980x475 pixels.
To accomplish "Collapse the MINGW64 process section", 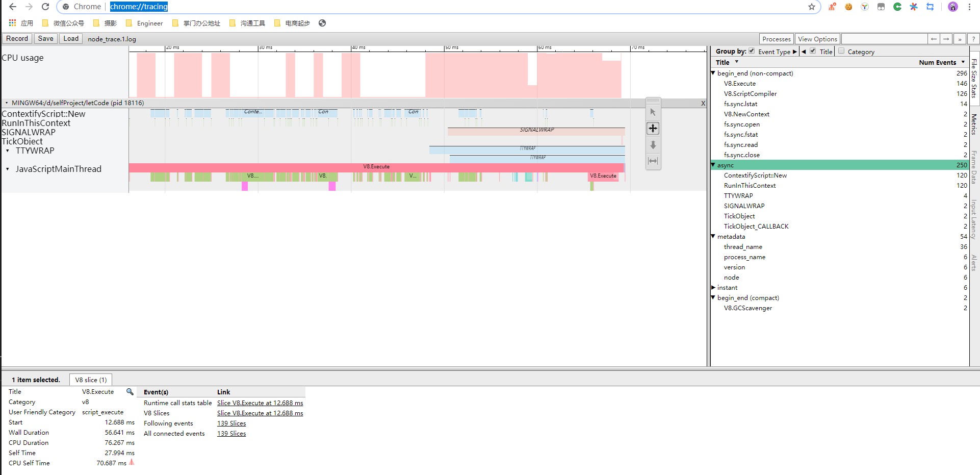I will click(7, 103).
